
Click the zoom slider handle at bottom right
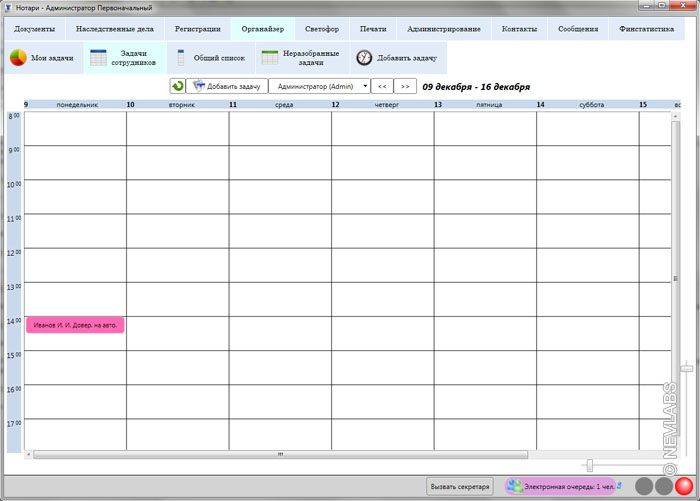pos(589,465)
